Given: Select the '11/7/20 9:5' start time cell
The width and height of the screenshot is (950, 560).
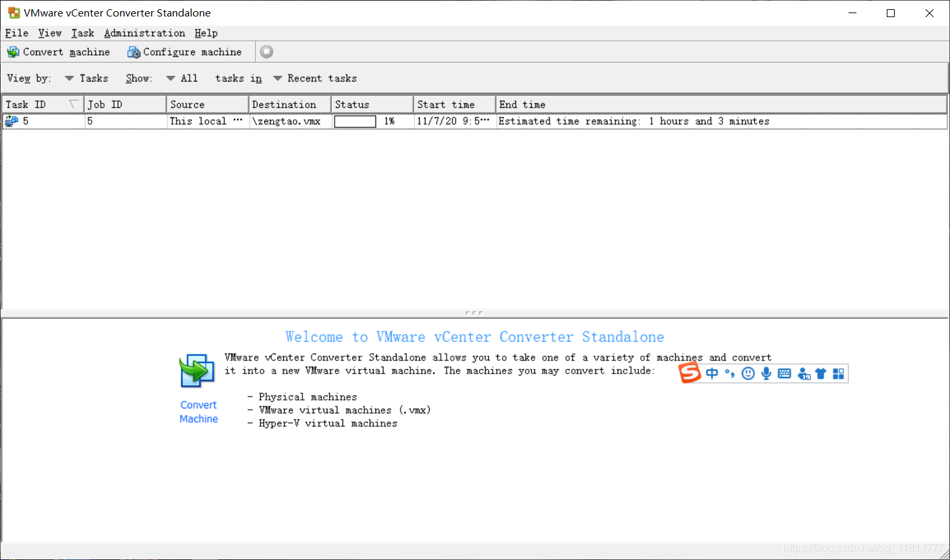Looking at the screenshot, I should [x=453, y=121].
